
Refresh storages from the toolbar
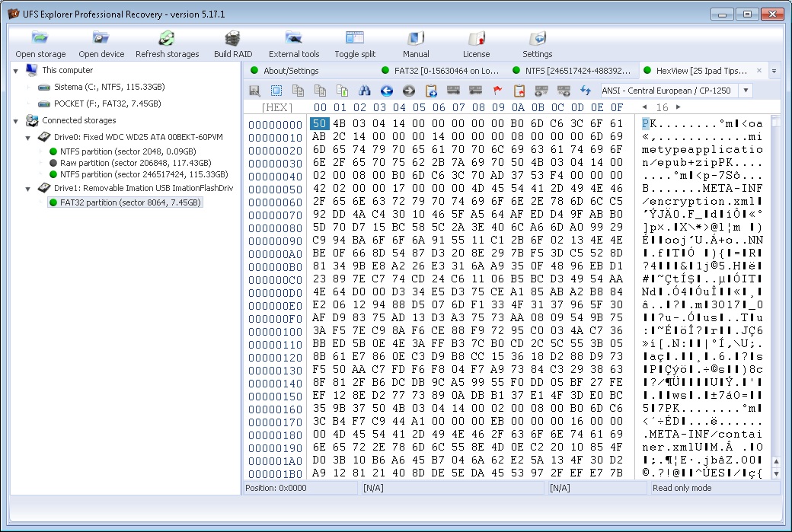point(167,44)
